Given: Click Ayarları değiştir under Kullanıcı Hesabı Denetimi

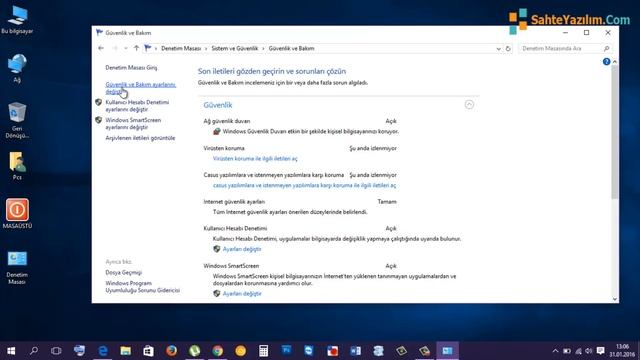Looking at the screenshot, I should [242, 249].
